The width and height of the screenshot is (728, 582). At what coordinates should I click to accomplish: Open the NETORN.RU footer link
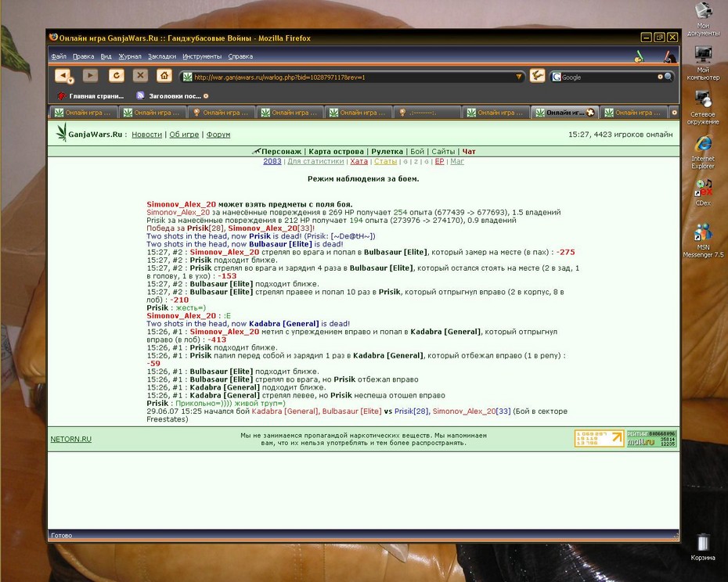tap(71, 439)
